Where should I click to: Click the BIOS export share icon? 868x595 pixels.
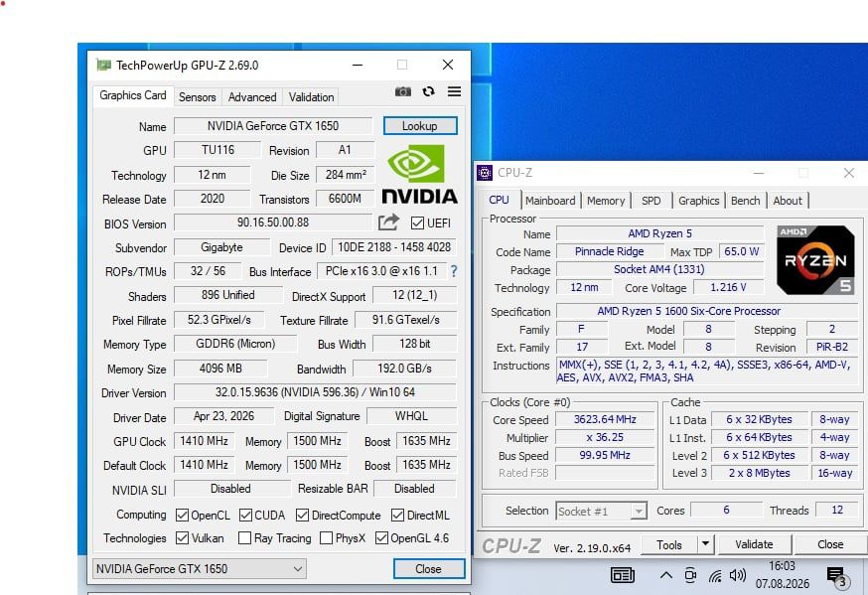click(x=388, y=223)
